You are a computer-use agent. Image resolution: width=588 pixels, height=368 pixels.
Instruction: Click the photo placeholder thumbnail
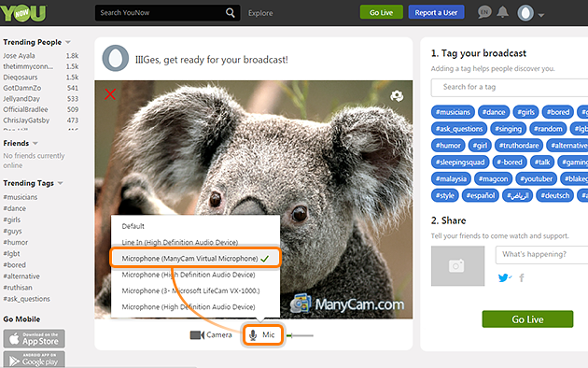pyautogui.click(x=457, y=266)
